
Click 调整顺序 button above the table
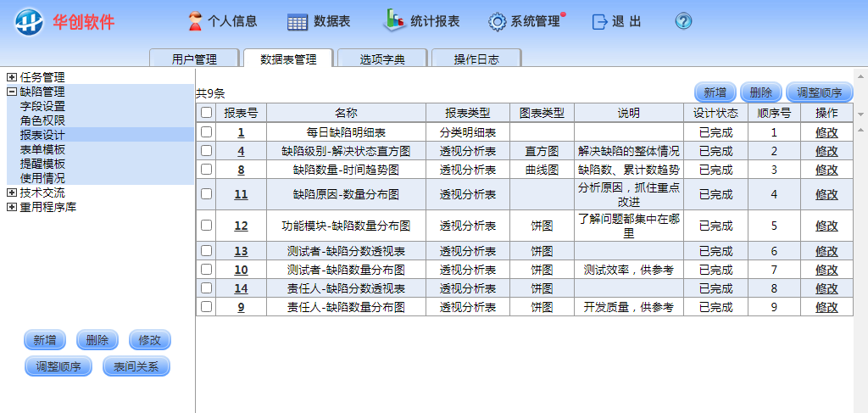pyautogui.click(x=819, y=92)
